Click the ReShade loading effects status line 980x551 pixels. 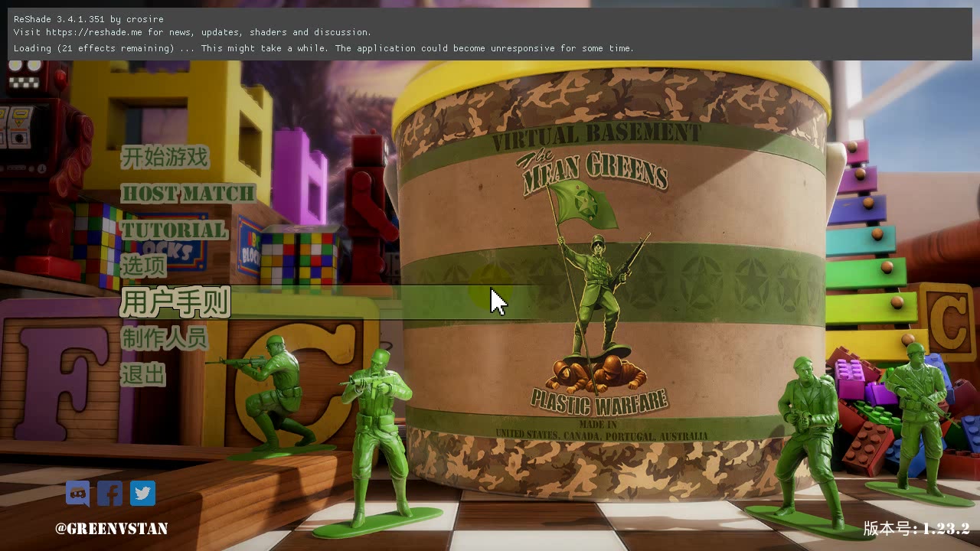pyautogui.click(x=324, y=48)
